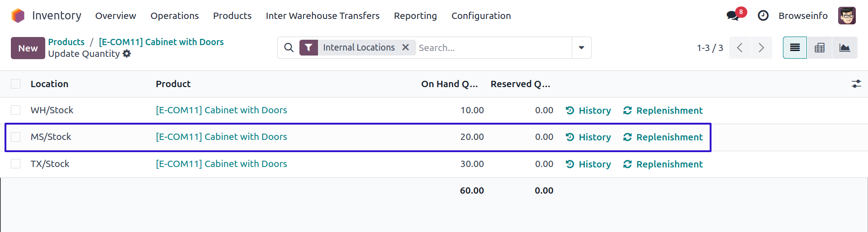868x232 pixels.
Task: Switch to list view
Action: coord(795,48)
